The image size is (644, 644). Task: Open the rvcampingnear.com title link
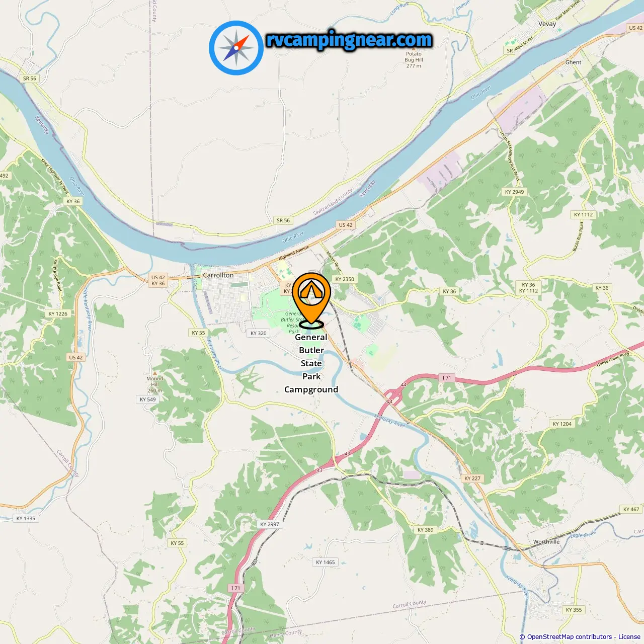pyautogui.click(x=349, y=40)
